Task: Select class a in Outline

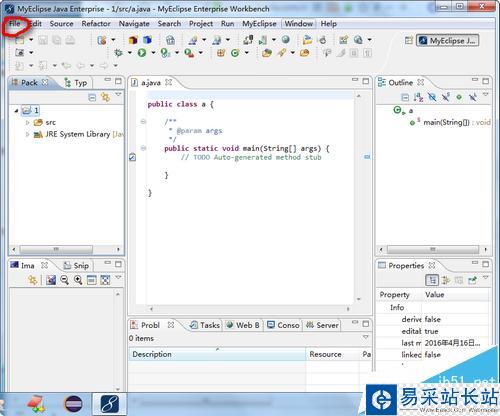Action: [x=403, y=110]
